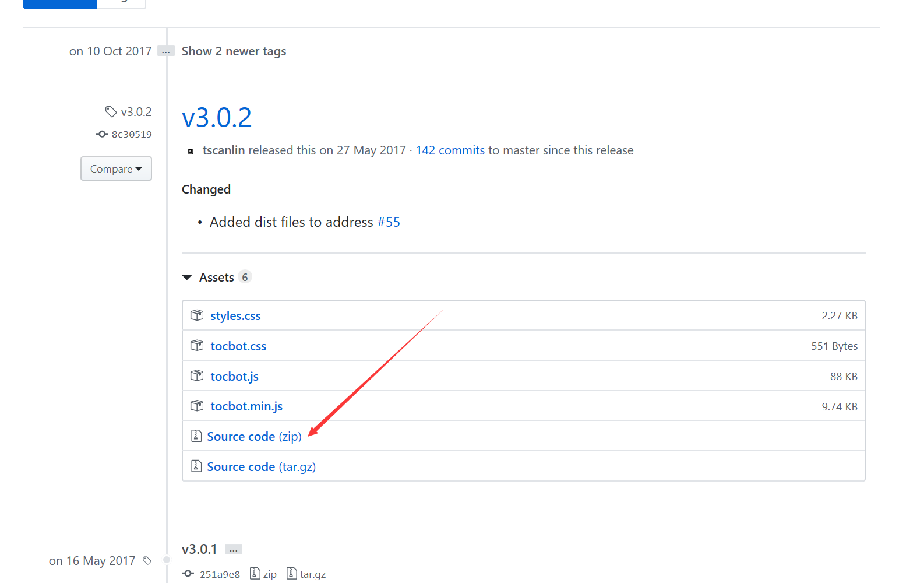Screen dimensions: 924x583
Task: Click the package icon beside tocbot.min.js
Action: click(x=197, y=406)
